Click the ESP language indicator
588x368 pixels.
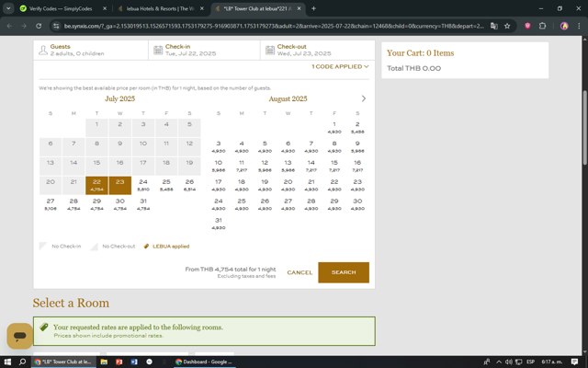531,362
